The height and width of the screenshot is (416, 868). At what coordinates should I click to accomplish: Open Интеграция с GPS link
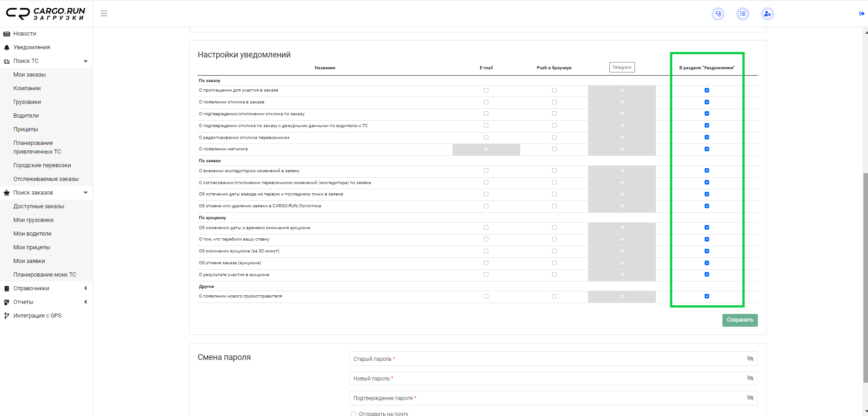pos(37,316)
